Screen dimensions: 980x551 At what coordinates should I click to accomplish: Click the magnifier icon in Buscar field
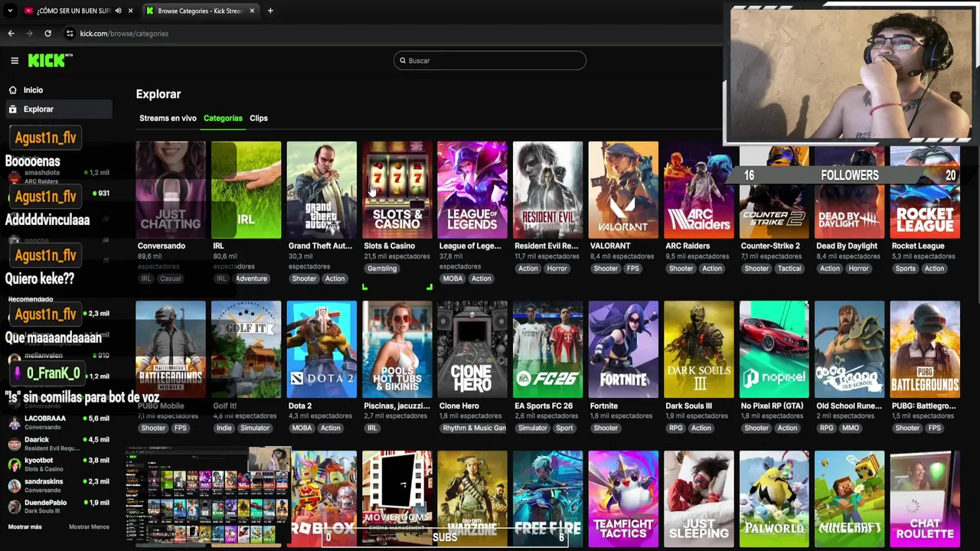click(x=403, y=60)
